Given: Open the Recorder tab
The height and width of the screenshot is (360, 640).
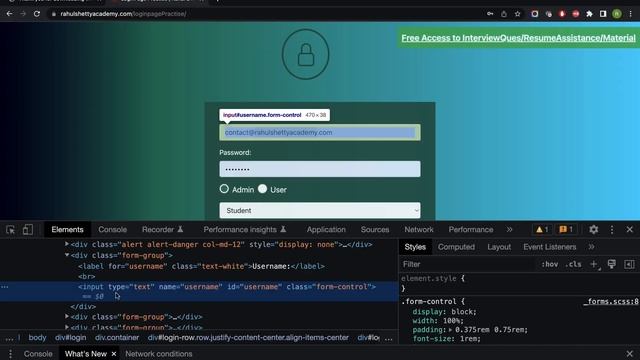Looking at the screenshot, I should 162,230.
